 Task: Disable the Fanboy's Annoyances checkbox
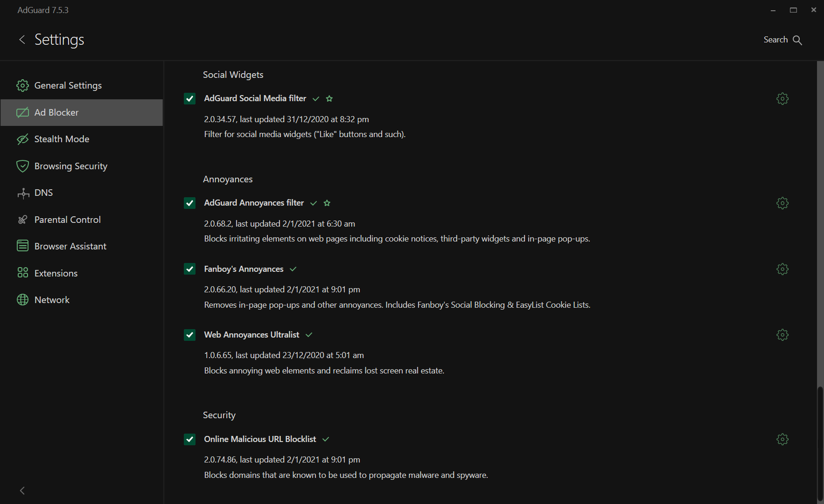click(189, 269)
